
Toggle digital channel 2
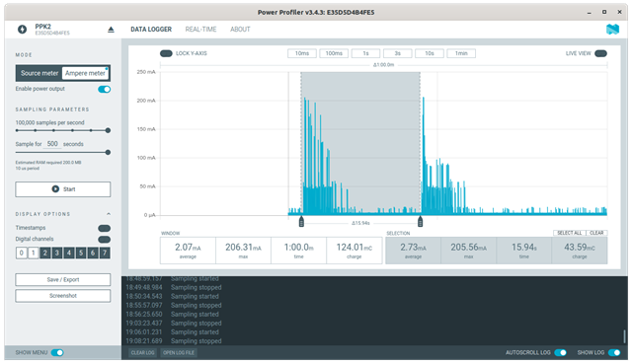tap(45, 253)
